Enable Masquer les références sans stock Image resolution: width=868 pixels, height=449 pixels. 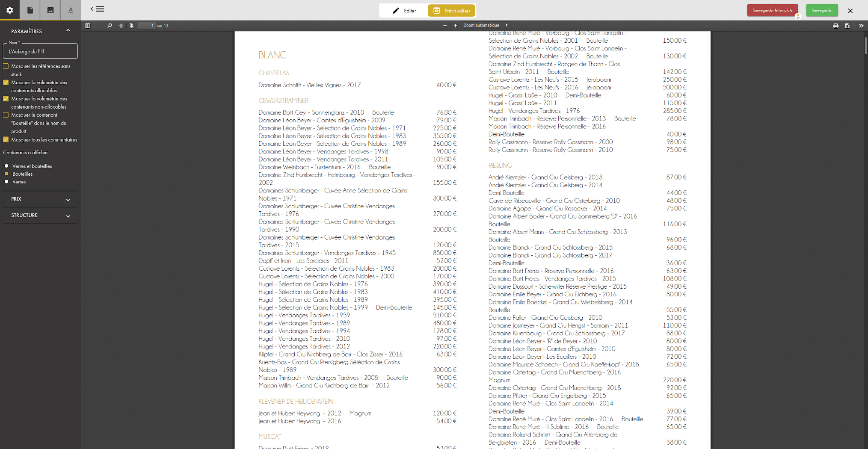6,66
